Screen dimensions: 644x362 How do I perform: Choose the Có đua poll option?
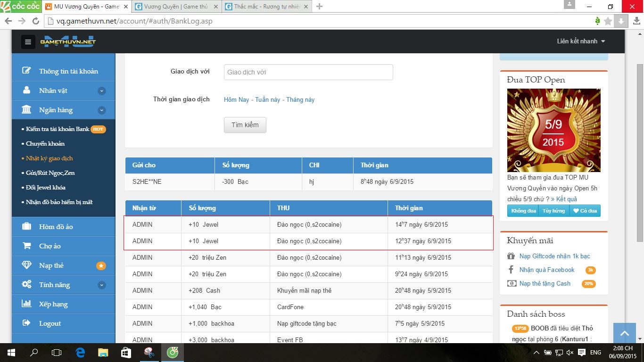click(585, 211)
